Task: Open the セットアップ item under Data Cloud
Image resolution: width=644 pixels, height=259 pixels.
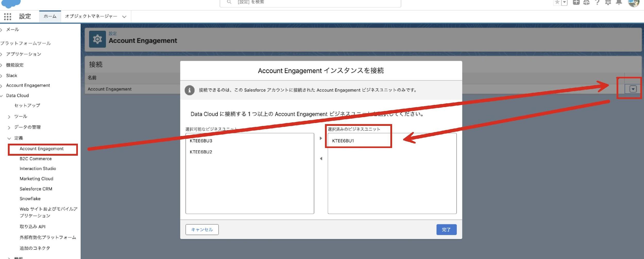Action: coord(27,105)
